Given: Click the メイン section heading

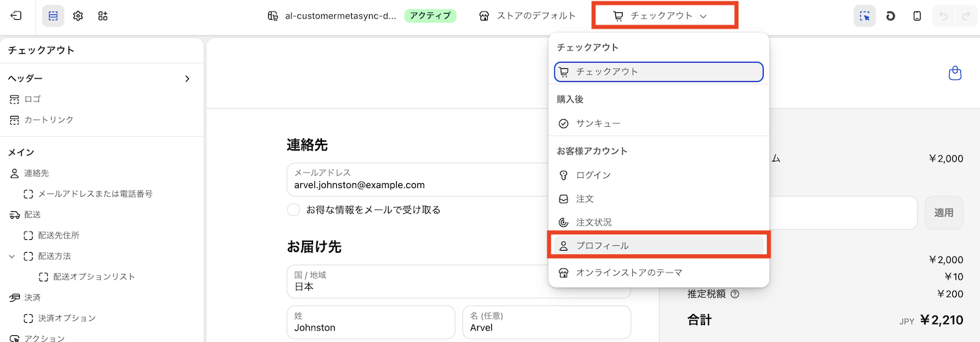Looking at the screenshot, I should [21, 153].
